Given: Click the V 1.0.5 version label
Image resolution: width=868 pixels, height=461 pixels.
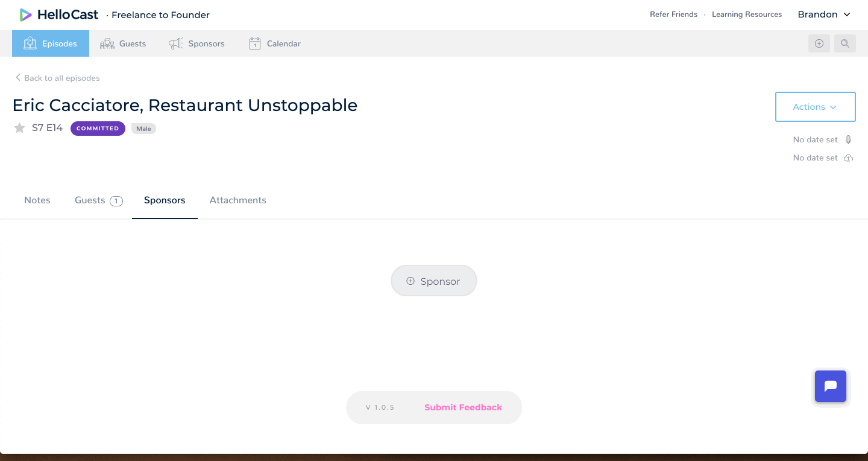Looking at the screenshot, I should (x=380, y=407).
